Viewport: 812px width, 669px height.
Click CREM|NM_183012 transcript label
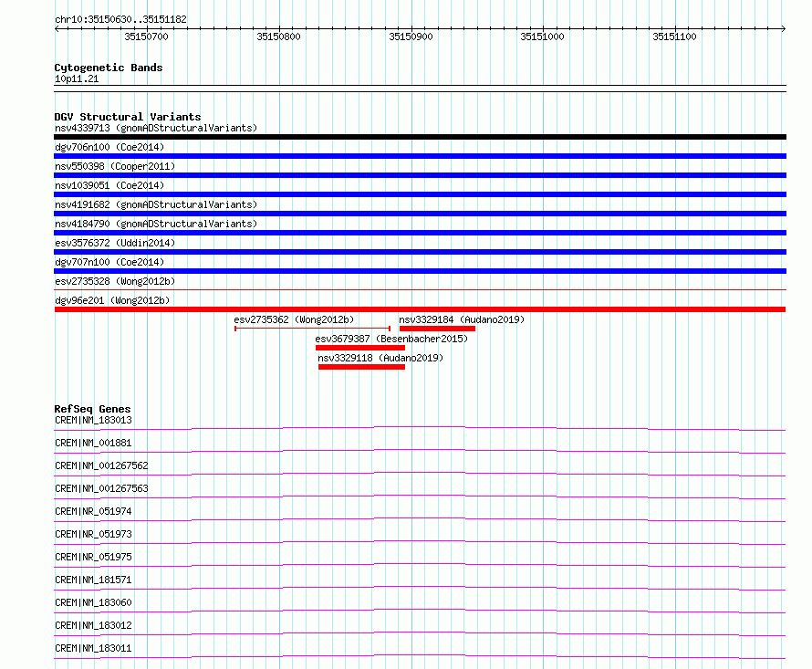click(x=93, y=625)
